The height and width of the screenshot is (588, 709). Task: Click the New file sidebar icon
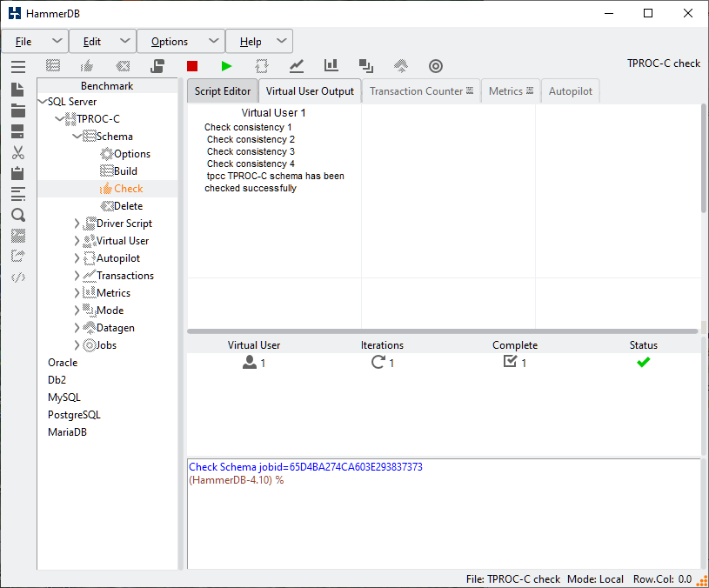click(x=17, y=90)
